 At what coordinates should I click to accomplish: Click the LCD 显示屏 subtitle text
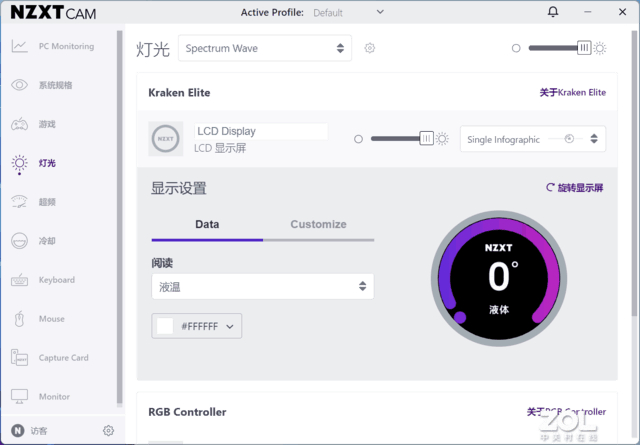click(220, 148)
